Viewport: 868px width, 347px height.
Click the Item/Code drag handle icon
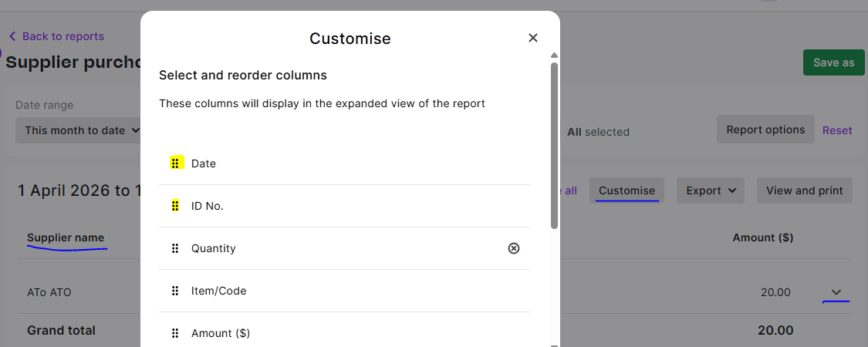click(175, 291)
